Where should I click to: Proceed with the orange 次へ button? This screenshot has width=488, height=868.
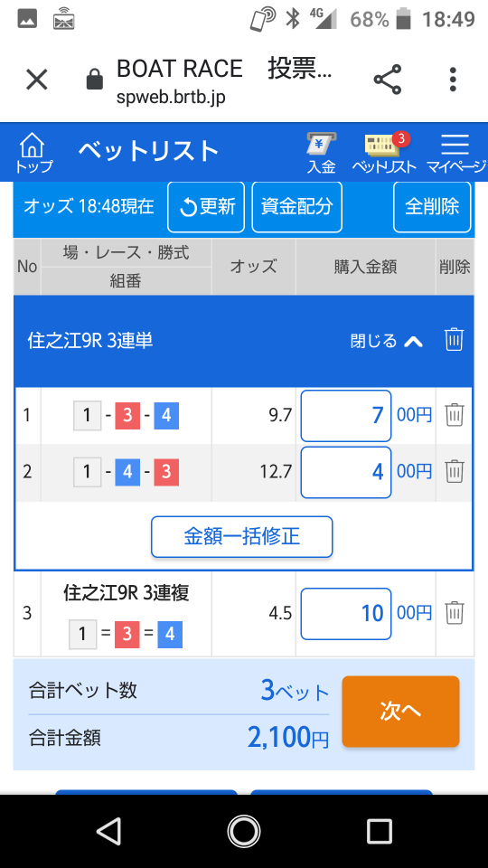click(x=400, y=712)
